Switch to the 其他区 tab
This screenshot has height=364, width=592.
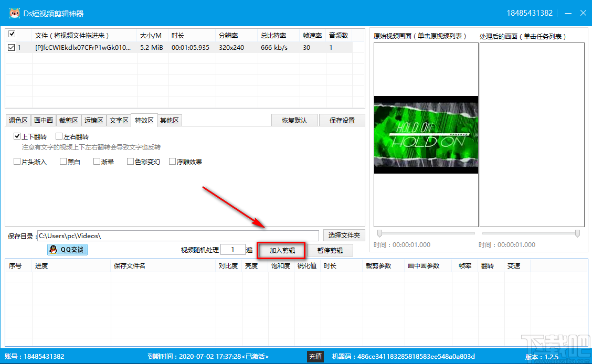169,120
